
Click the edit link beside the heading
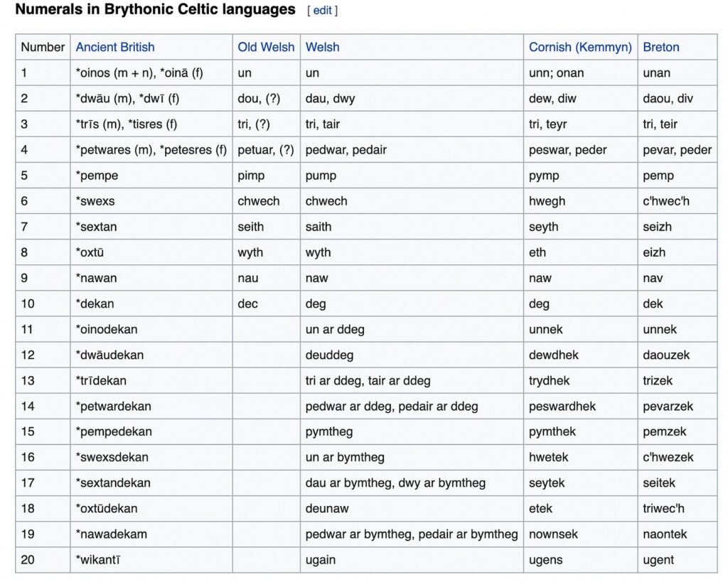(322, 11)
